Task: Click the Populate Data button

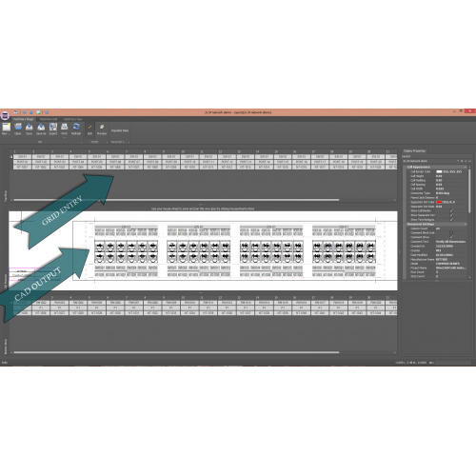Action: coord(120,130)
